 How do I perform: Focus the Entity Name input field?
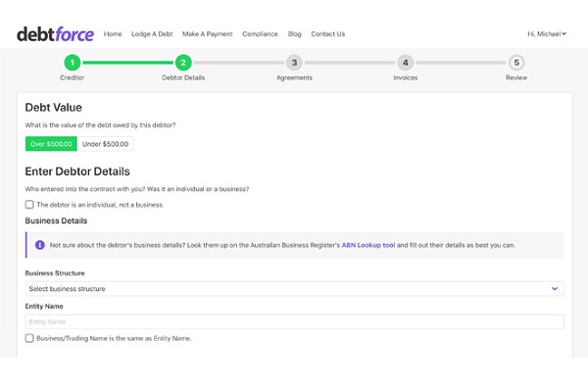[294, 321]
